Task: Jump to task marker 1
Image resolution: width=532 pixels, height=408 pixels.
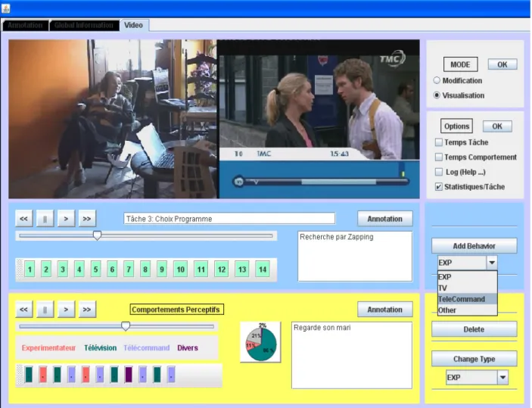Action: pyautogui.click(x=30, y=269)
